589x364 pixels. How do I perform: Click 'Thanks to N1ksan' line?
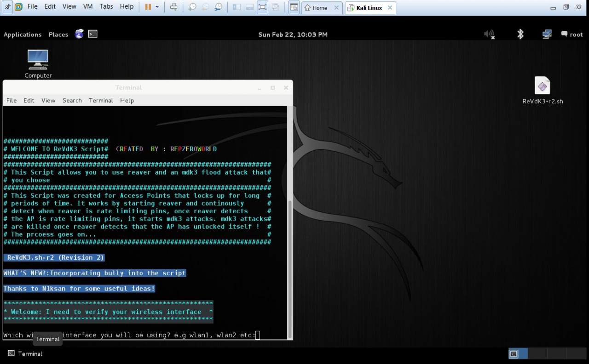pos(79,289)
